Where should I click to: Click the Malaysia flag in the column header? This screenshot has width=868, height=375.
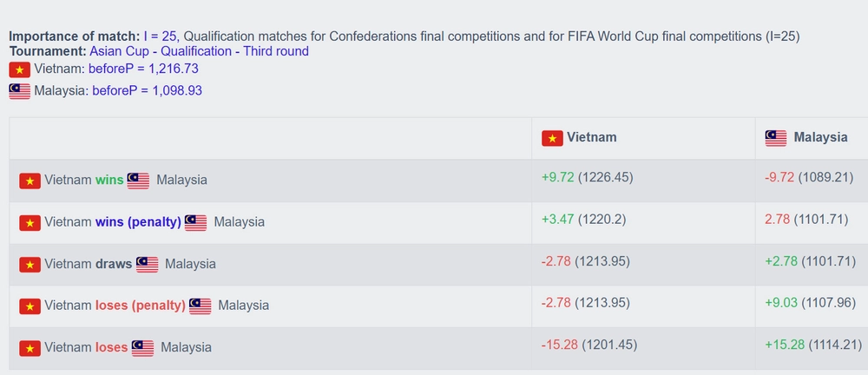(x=776, y=138)
